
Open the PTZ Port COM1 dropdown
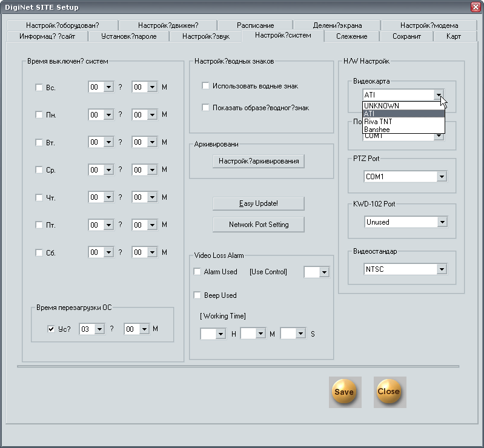441,177
